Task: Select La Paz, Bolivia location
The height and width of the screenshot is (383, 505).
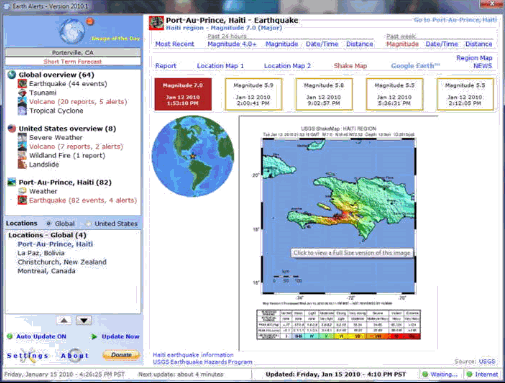Action: [41, 253]
